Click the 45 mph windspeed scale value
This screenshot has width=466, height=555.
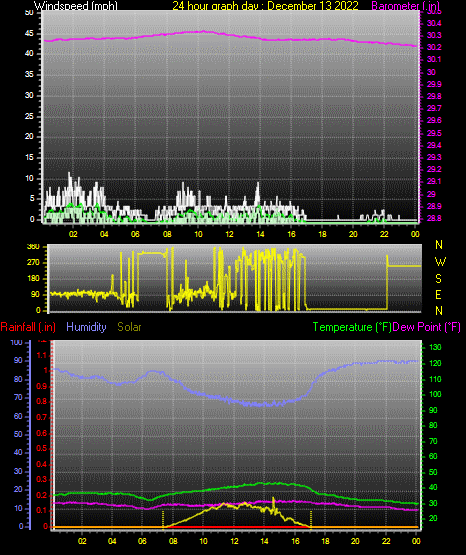(29, 34)
